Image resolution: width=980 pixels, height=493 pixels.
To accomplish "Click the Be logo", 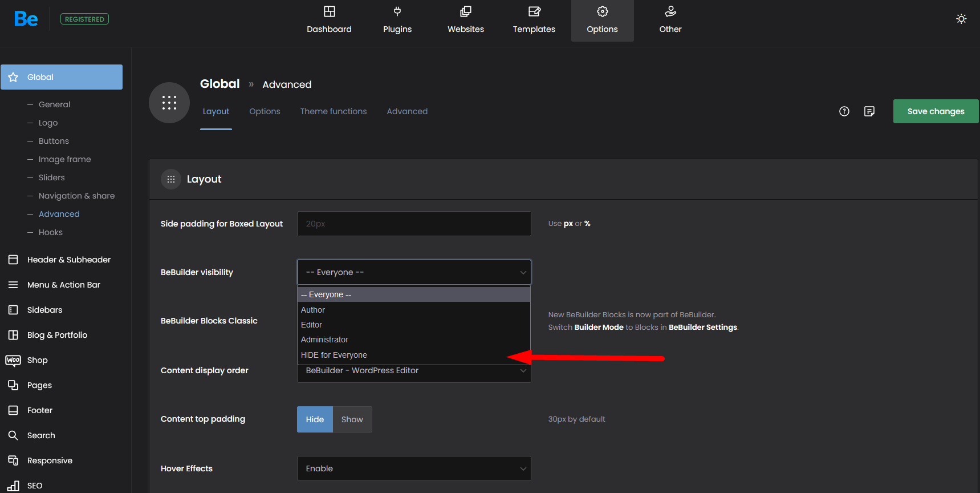I will [26, 19].
